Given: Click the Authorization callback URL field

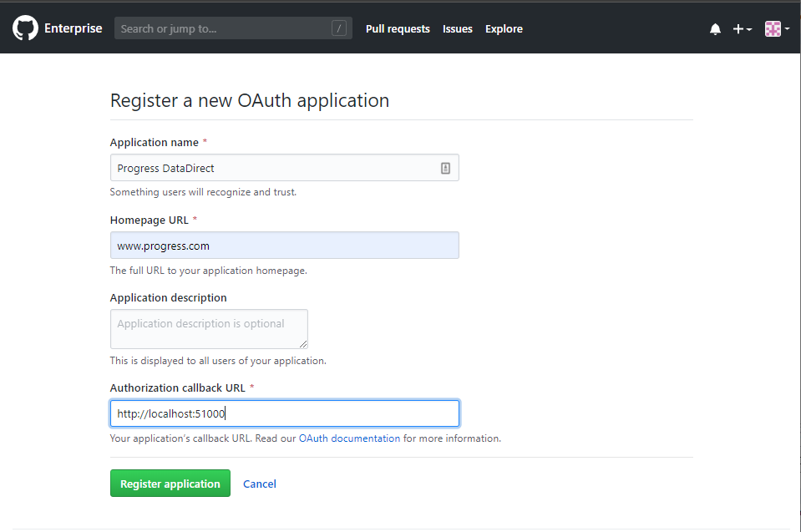Looking at the screenshot, I should click(x=285, y=413).
